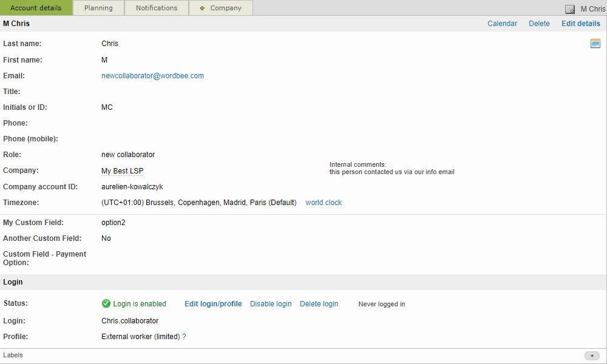The image size is (607, 364).
Task: Click the Login is enabled status text
Action: pos(139,304)
